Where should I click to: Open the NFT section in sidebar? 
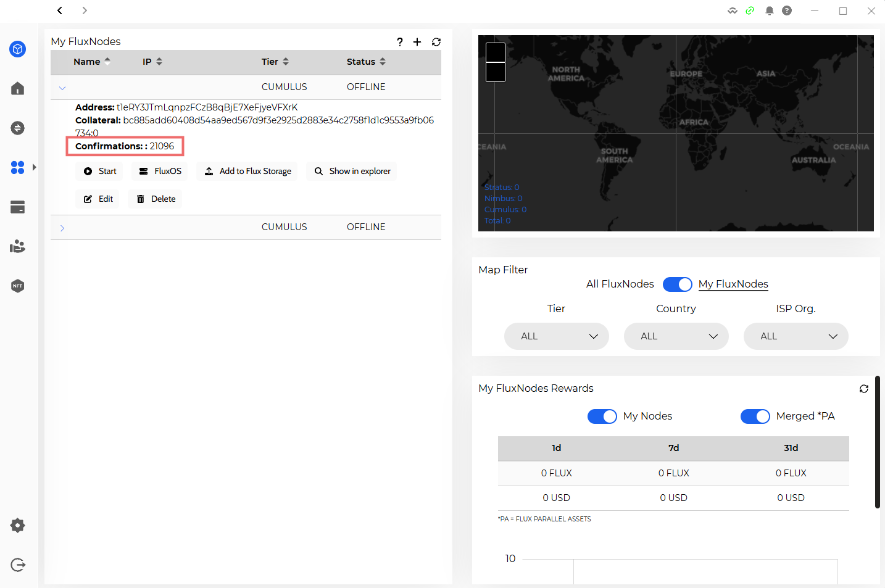[17, 286]
